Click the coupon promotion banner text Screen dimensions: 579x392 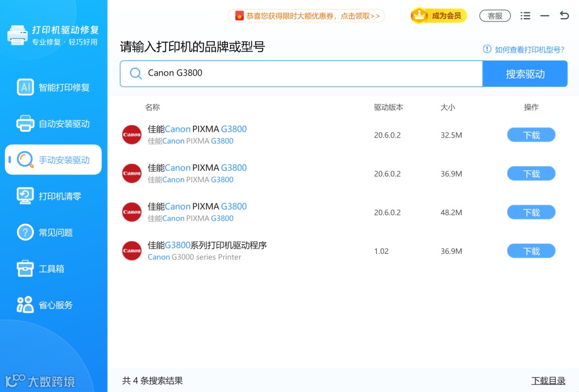[313, 16]
